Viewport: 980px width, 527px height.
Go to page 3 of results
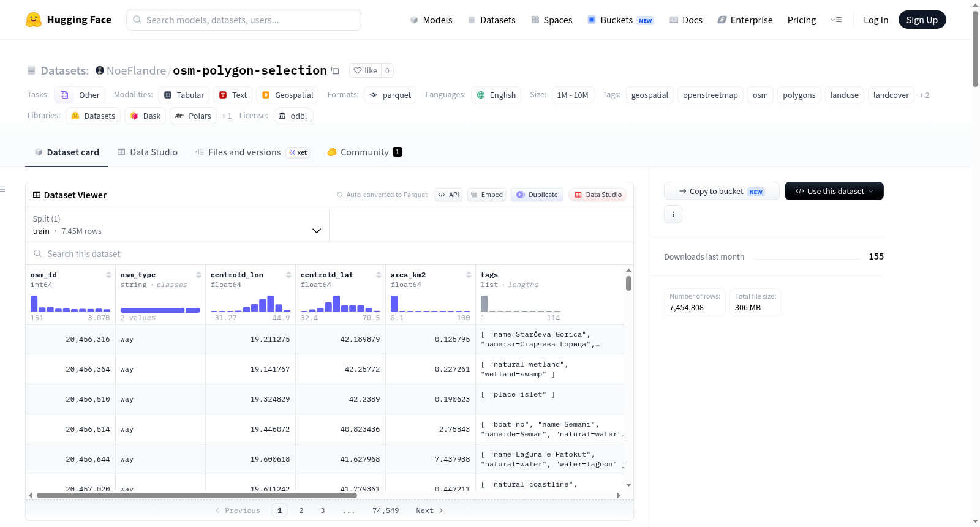323,510
